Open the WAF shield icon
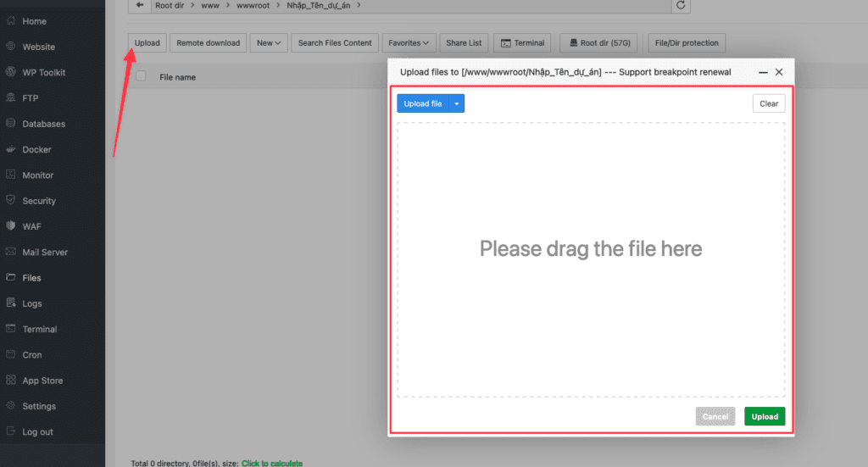The width and height of the screenshot is (868, 467). 10,225
